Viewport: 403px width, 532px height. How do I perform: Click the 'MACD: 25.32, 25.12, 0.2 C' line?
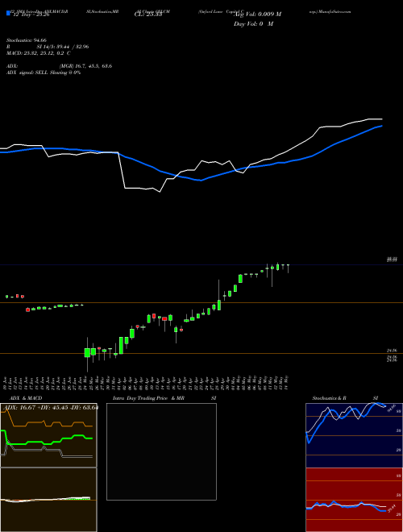pos(39,53)
